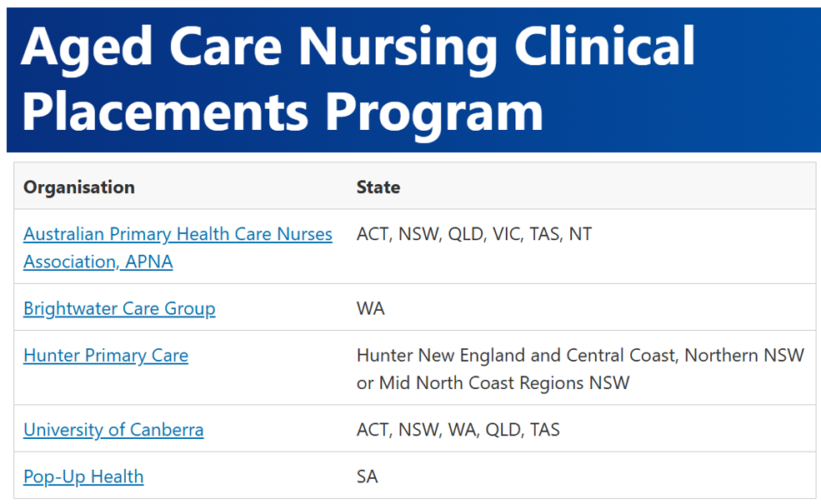
Task: Select the State column header
Action: click(x=378, y=187)
